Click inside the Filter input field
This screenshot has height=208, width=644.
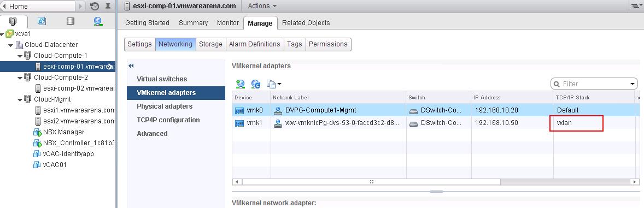tap(594, 84)
